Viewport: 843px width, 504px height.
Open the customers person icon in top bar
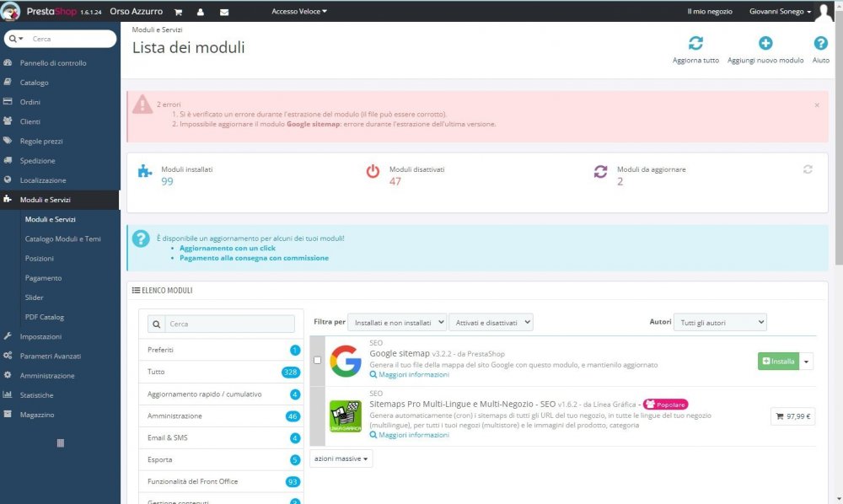(201, 12)
